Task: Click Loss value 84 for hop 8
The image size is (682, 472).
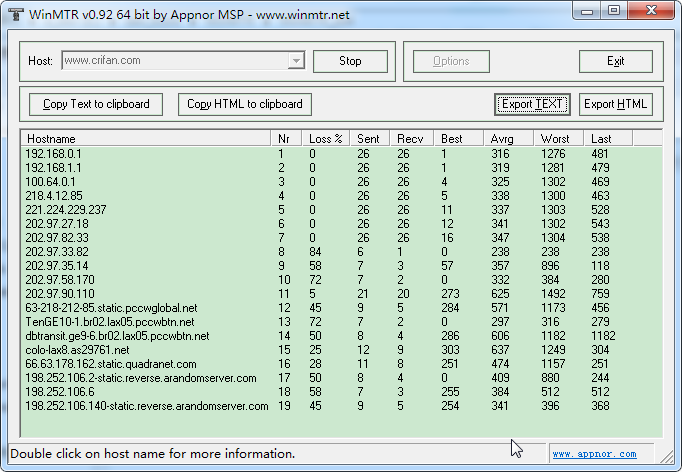Action: pyautogui.click(x=315, y=252)
